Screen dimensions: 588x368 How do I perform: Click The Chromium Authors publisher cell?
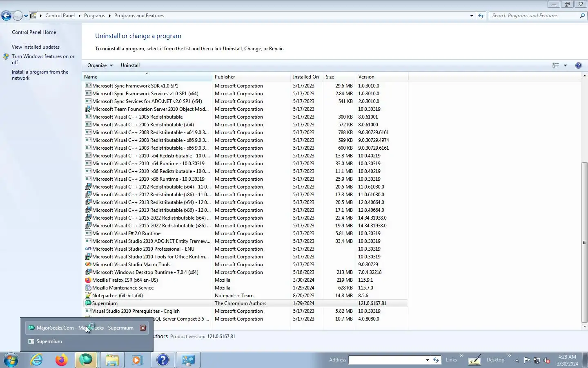tap(241, 303)
